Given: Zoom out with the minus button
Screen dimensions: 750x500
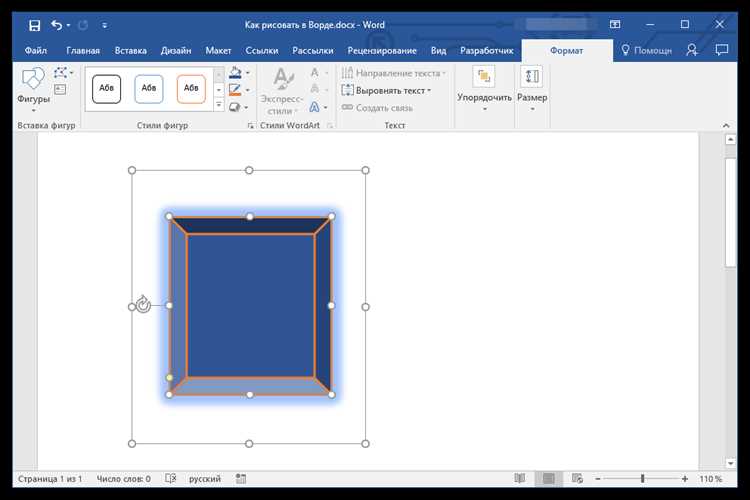Looking at the screenshot, I should tap(598, 478).
